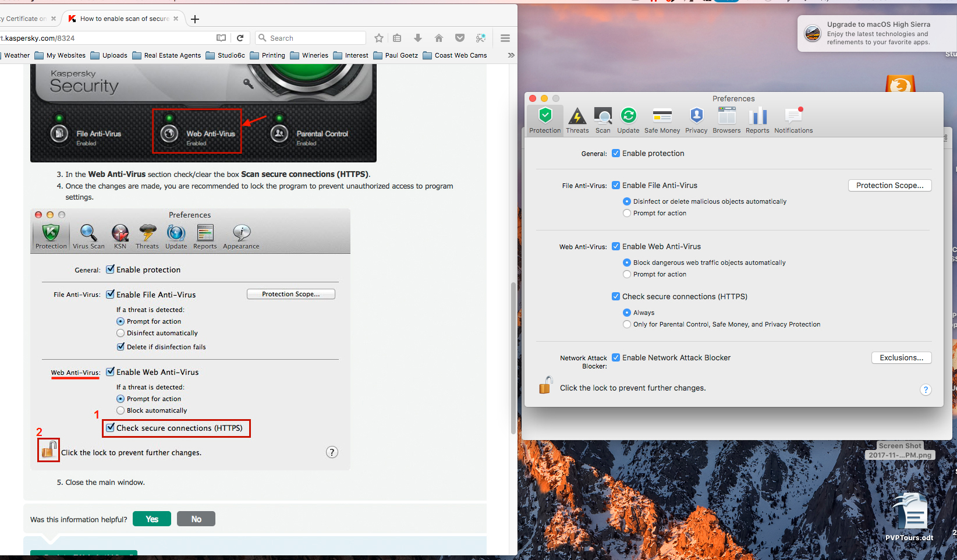Select Block dangerous web traffic objects automatically
The height and width of the screenshot is (560, 957).
627,263
